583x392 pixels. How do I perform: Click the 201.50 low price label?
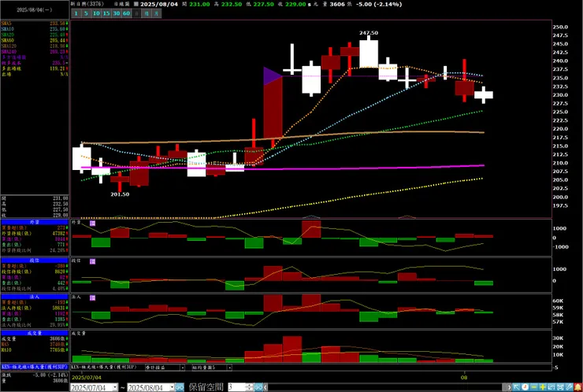120,194
